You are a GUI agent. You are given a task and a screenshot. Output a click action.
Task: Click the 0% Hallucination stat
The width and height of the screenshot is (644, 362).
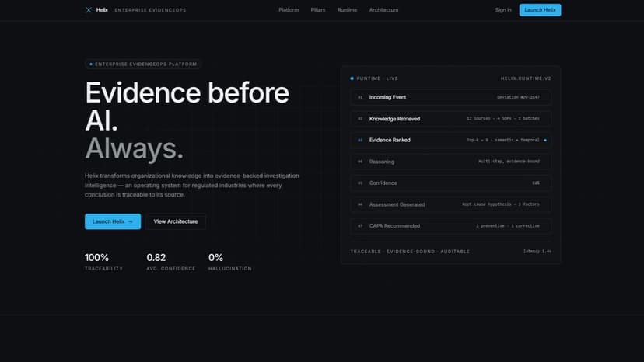click(x=229, y=262)
